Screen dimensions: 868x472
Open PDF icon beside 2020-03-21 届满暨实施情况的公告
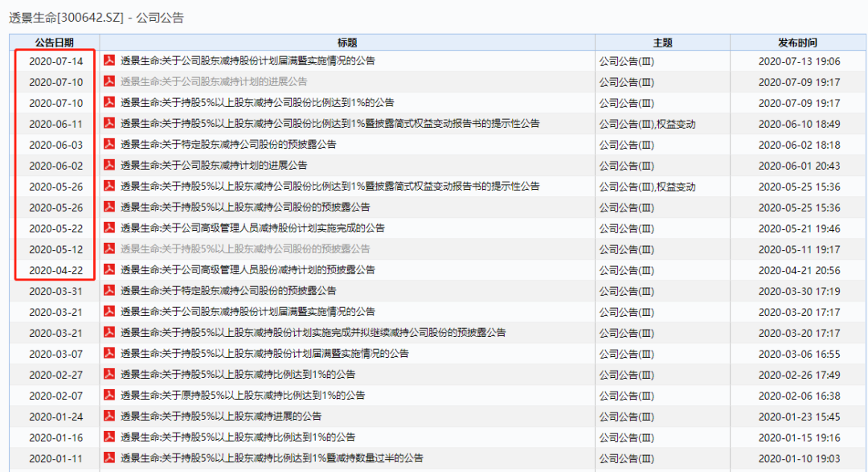pos(109,311)
